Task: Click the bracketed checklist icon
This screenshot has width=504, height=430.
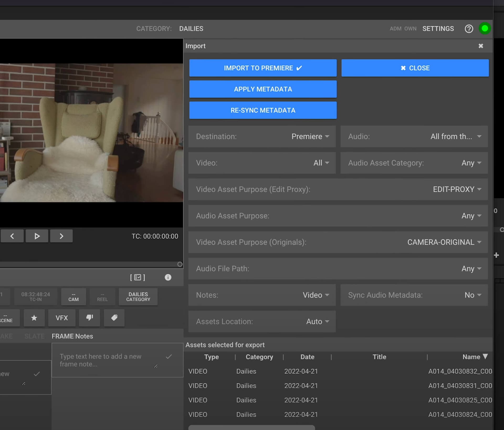Action: (138, 277)
